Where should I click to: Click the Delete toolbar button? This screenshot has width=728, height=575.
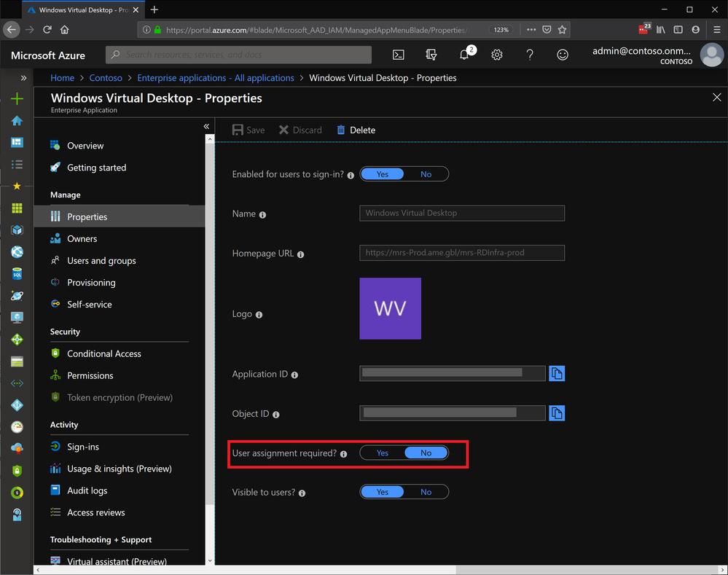pyautogui.click(x=356, y=130)
